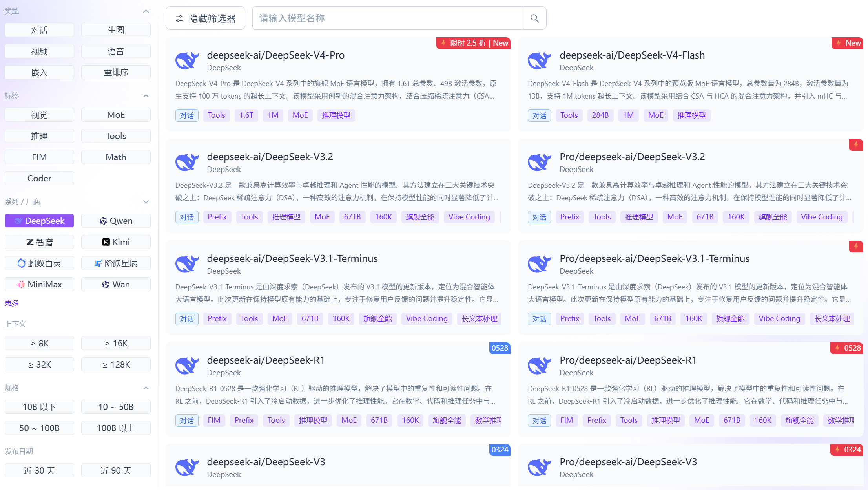The width and height of the screenshot is (868, 490).
Task: Select the Kimi vendor filter
Action: [116, 242]
